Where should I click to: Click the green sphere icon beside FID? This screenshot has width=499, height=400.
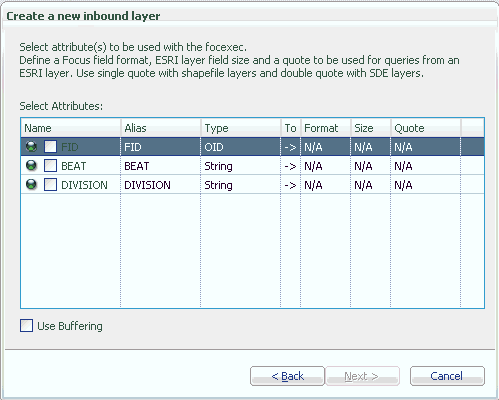click(31, 146)
